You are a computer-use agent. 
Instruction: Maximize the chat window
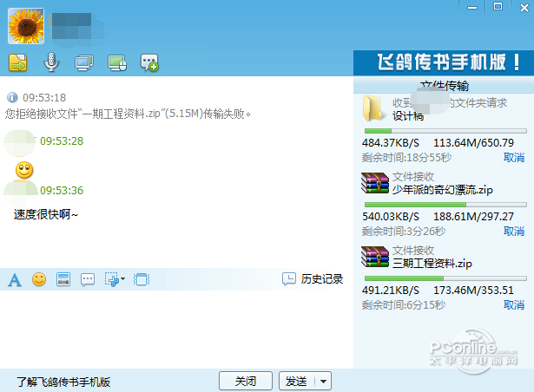[498, 7]
